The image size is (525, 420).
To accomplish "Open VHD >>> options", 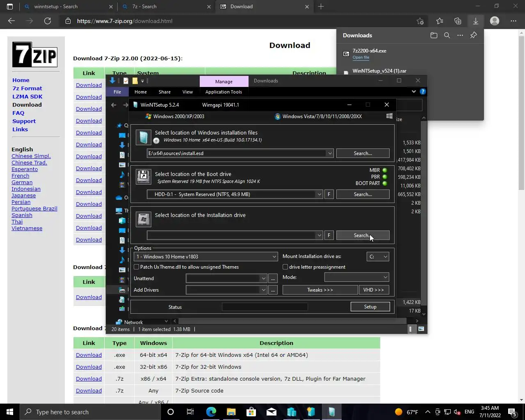I will [x=374, y=290].
